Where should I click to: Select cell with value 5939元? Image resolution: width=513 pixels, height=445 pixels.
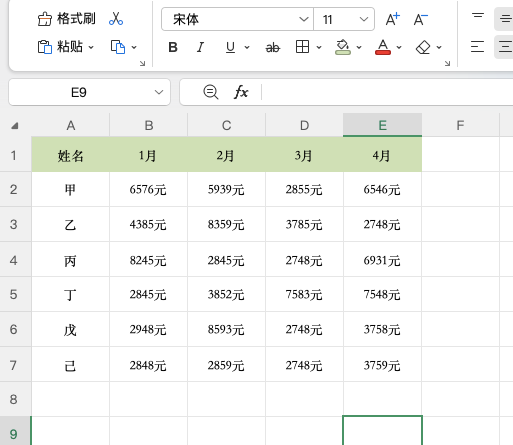[x=227, y=189]
